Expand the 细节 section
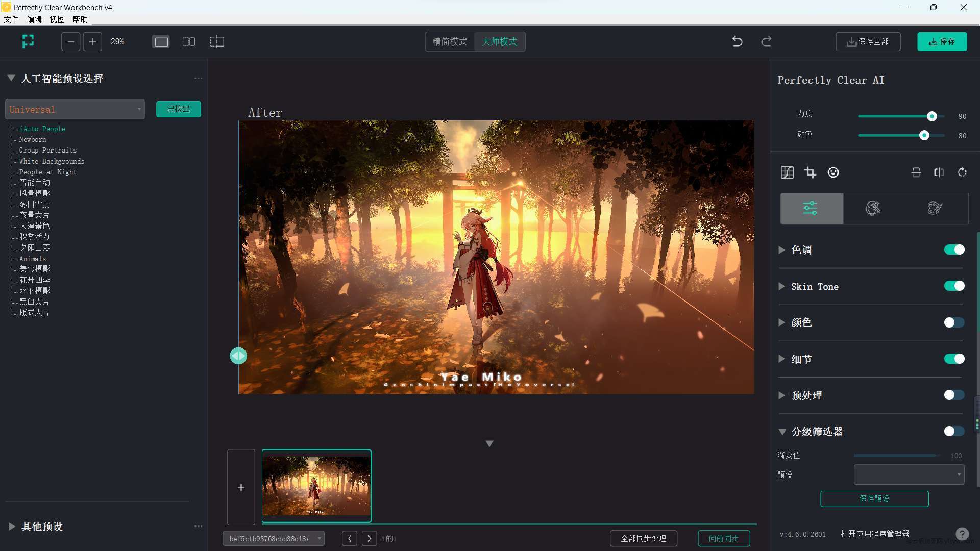 pyautogui.click(x=781, y=359)
